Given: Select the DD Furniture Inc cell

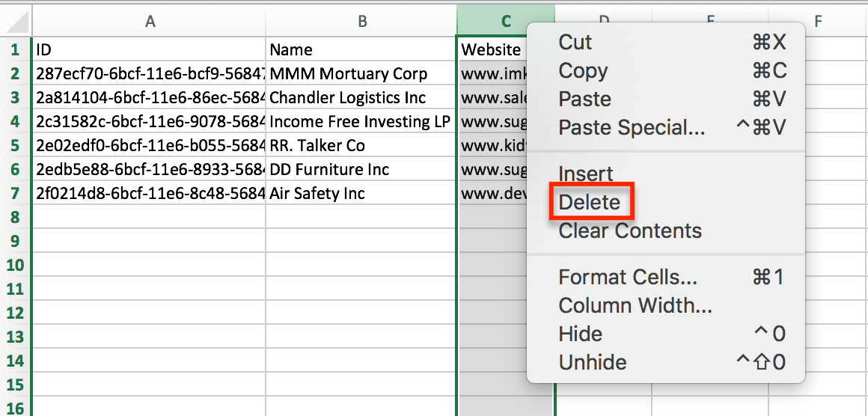Looking at the screenshot, I should click(x=361, y=169).
